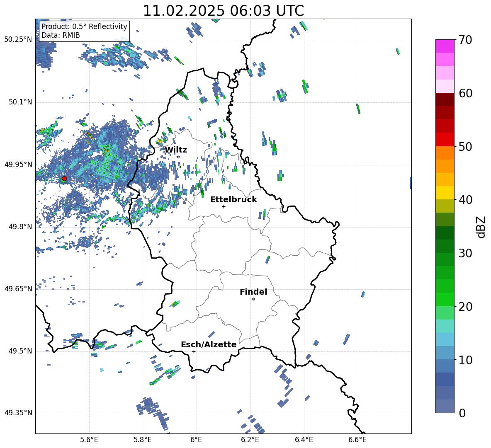
Task: Click the '49.95°N' latitude label
Action: 18,164
